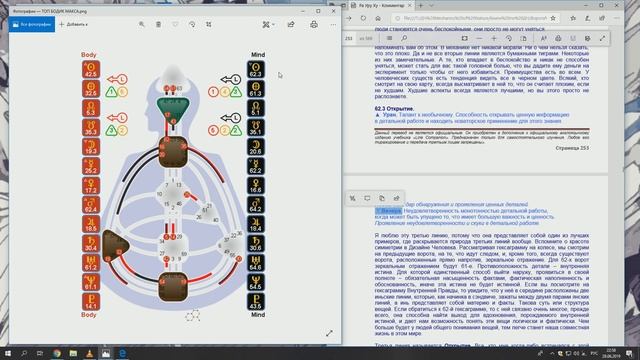The height and width of the screenshot is (360, 640).
Task: Open Task View on the taskbar
Action: 40,353
